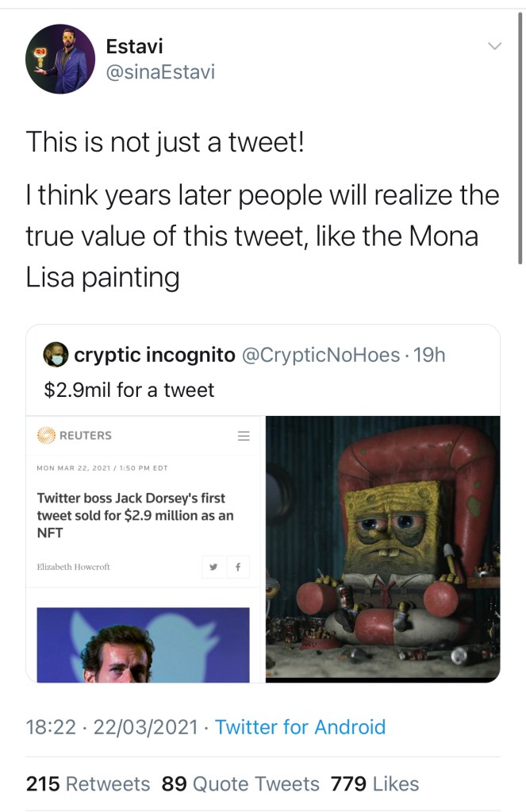Click the Twitter for Android link
Viewport: 526px width, 812px height.
[300, 727]
